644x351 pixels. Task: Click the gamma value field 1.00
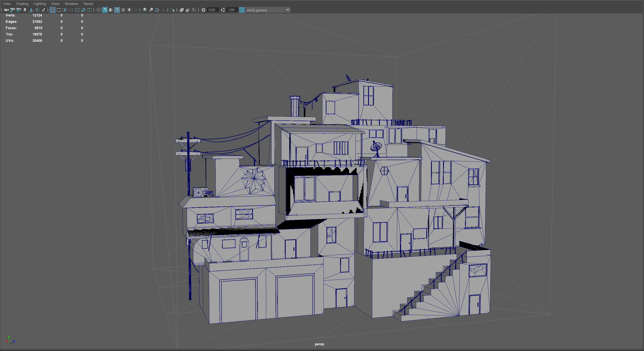(x=232, y=10)
